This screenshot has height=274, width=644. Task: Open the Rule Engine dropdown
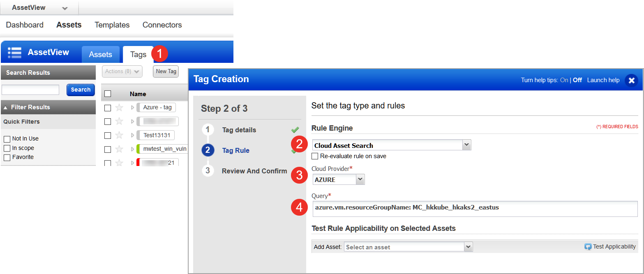(x=466, y=145)
